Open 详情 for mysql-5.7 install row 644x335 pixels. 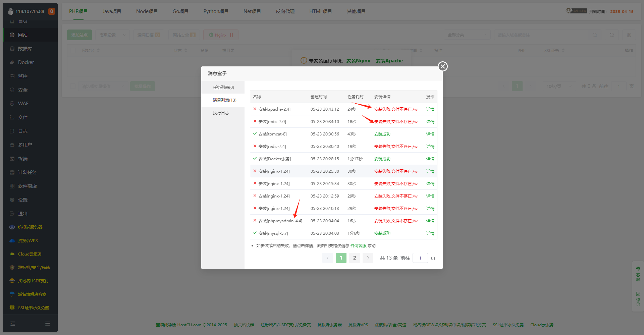point(430,233)
